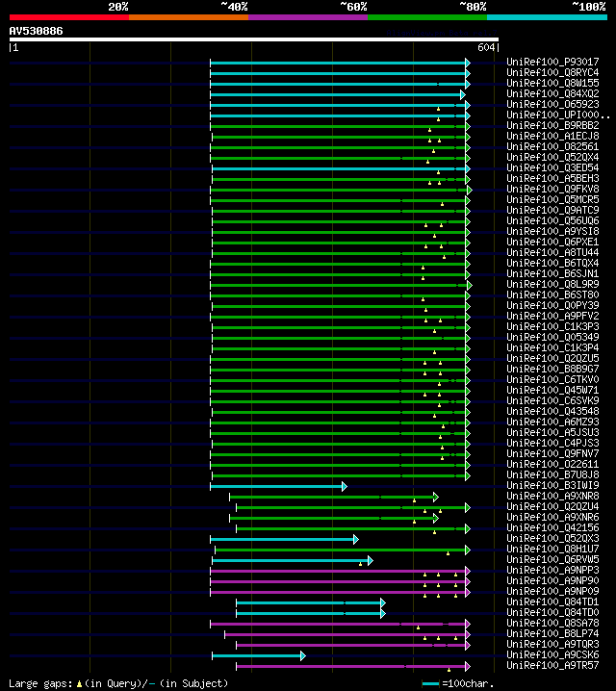Click the green ~80% identity legend segment
Viewport: 616px width, 691px height.
coord(427,17)
